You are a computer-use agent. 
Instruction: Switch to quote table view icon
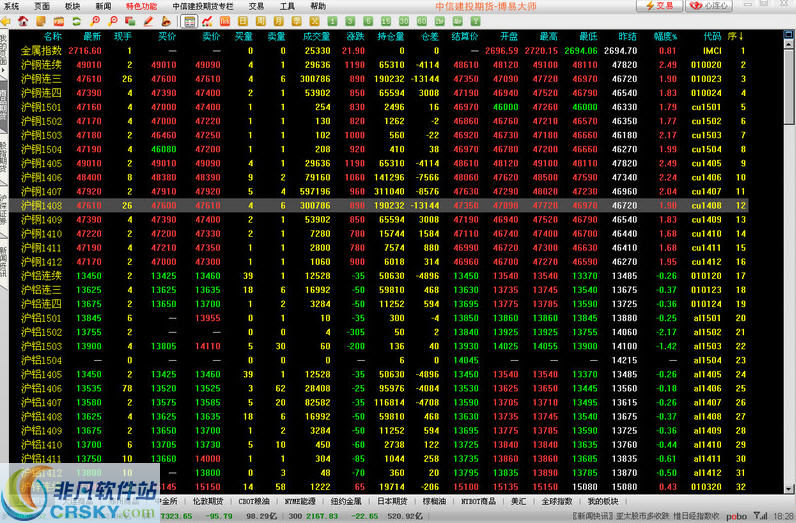coord(189,21)
